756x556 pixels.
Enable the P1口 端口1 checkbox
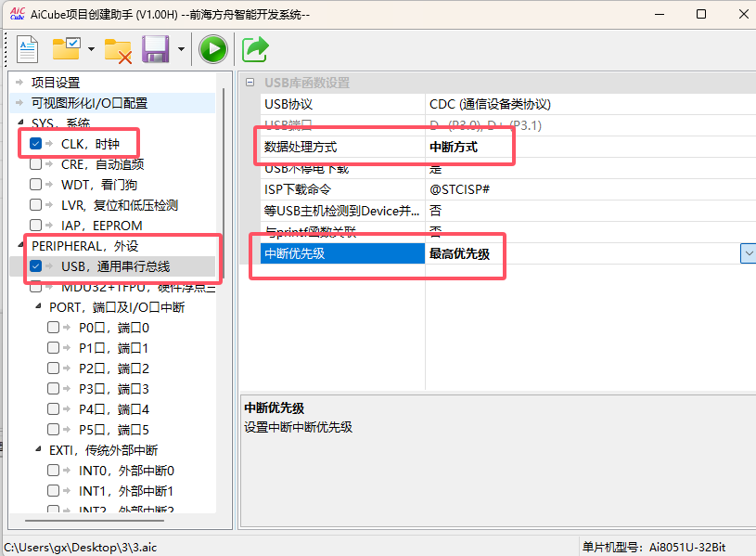[x=54, y=347]
